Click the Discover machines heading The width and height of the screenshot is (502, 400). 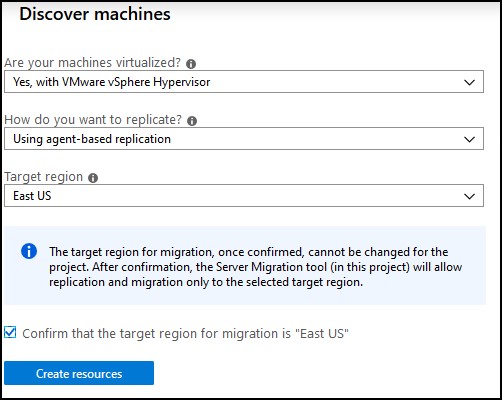tap(95, 14)
